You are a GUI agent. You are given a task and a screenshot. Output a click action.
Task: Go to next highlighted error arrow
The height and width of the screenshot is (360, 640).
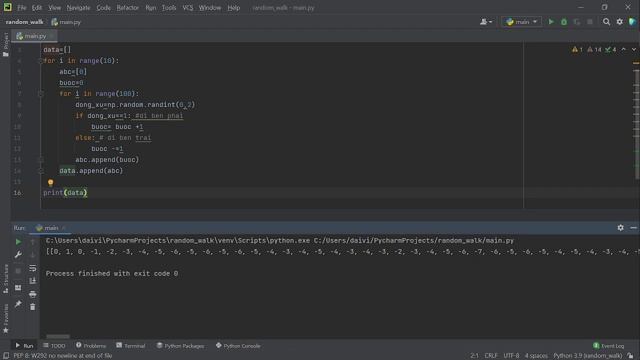634,49
